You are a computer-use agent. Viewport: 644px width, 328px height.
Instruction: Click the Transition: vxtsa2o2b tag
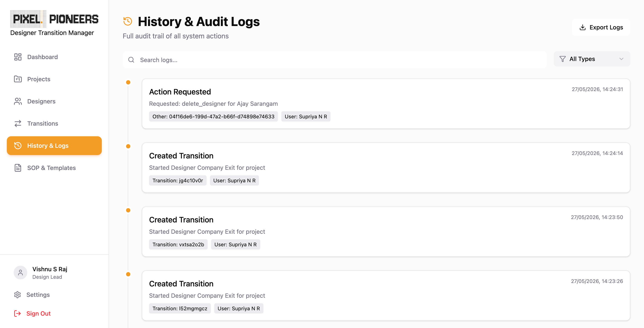(178, 244)
